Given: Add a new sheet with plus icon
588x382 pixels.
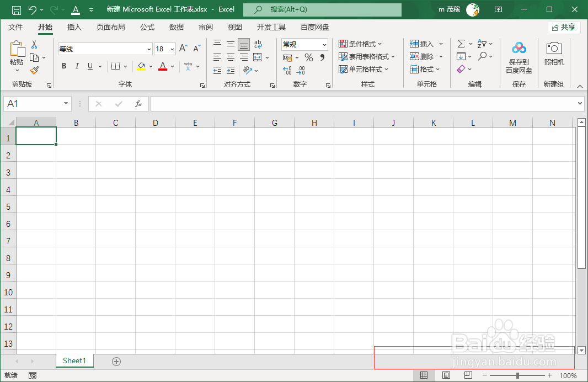Looking at the screenshot, I should pyautogui.click(x=116, y=362).
